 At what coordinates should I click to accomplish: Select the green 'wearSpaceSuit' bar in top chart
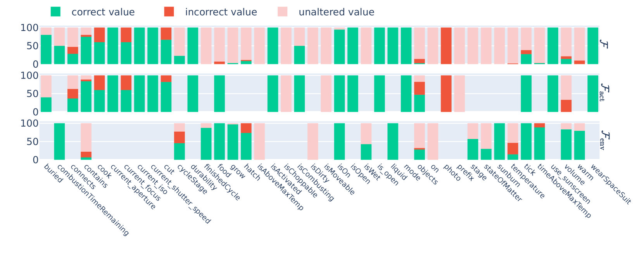point(592,46)
